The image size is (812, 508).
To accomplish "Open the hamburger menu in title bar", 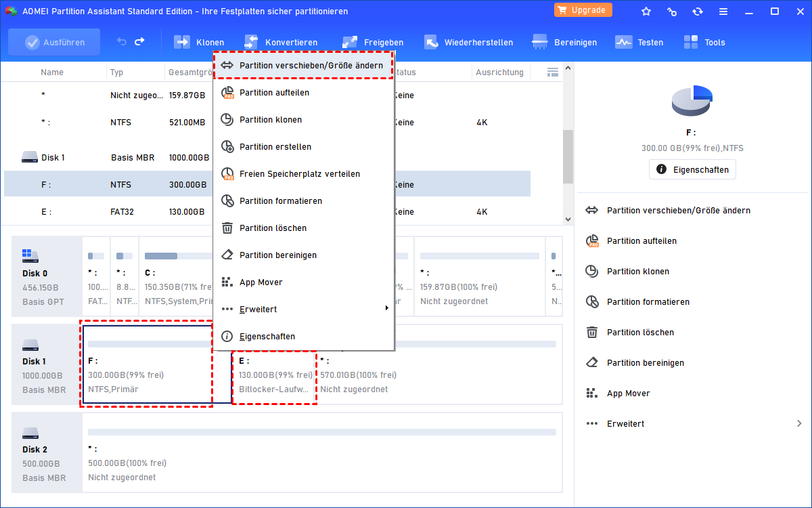I will pos(723,12).
